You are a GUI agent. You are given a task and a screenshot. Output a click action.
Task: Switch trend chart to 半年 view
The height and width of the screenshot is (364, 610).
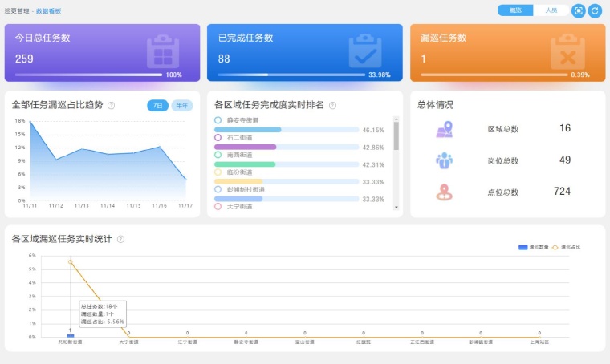point(182,105)
